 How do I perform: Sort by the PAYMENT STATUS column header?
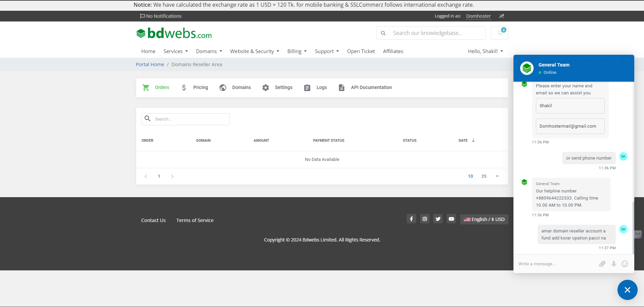329,140
